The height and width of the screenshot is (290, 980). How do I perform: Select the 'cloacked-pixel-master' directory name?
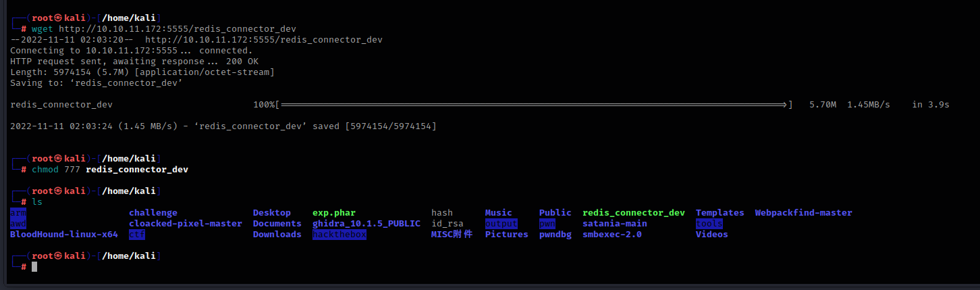(186, 224)
